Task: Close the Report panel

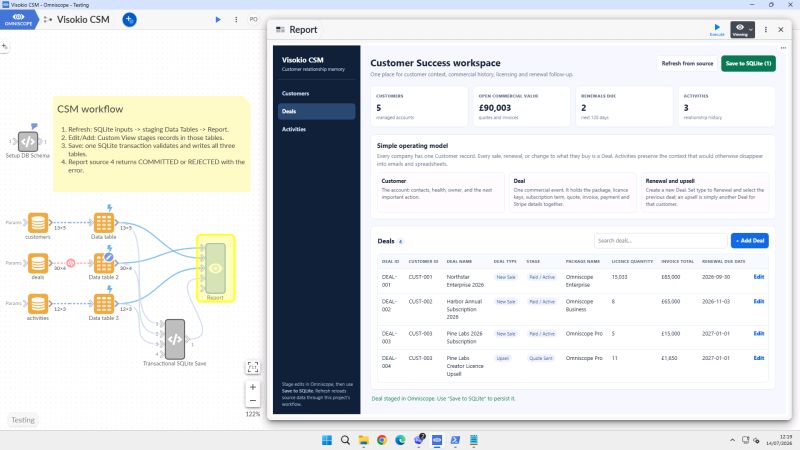Action: click(781, 30)
